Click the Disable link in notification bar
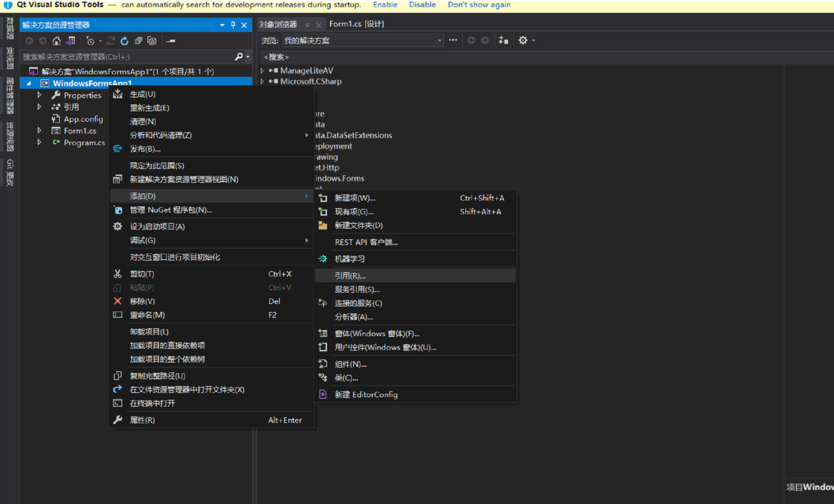This screenshot has width=834, height=504. pos(422,5)
